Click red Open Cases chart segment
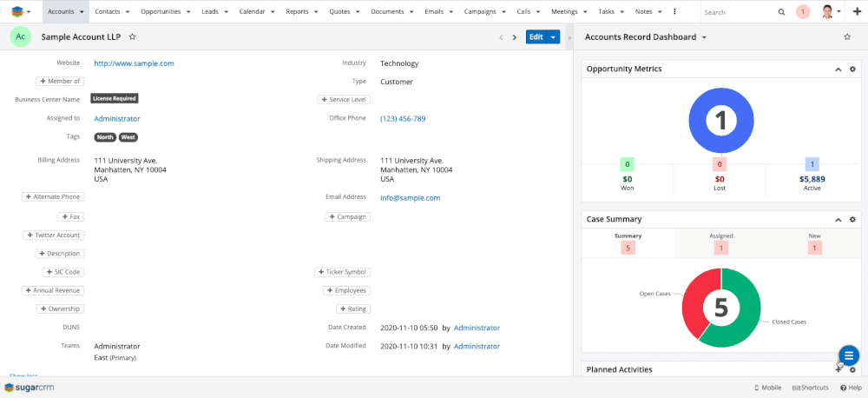 [696, 304]
